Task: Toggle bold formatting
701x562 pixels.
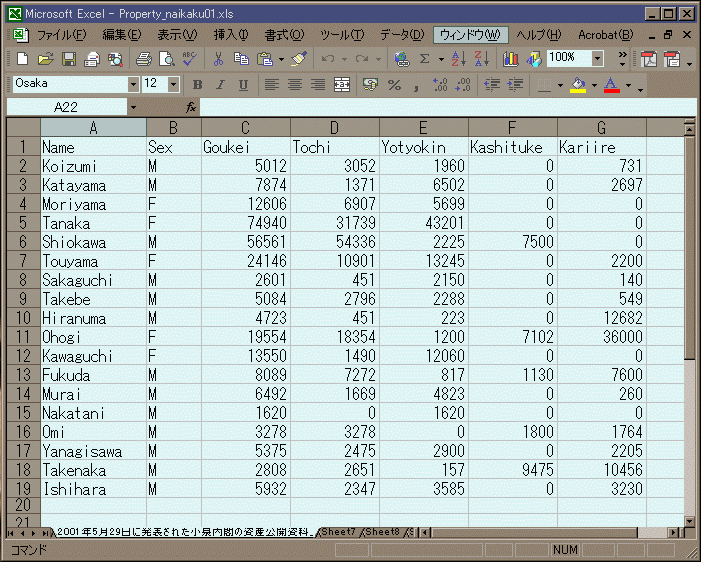Action: (197, 85)
